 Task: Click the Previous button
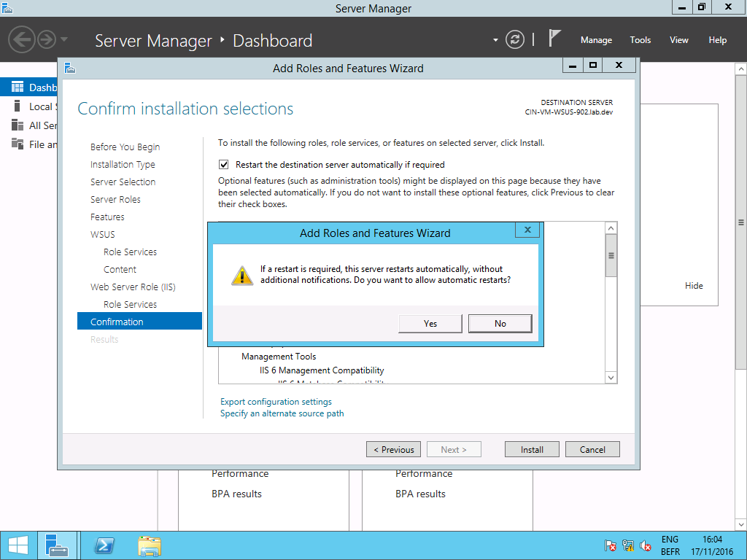393,449
